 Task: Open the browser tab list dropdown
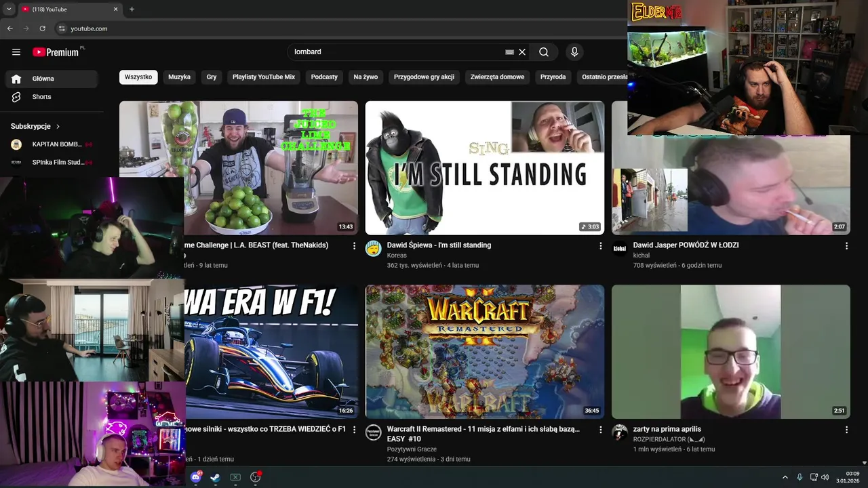[x=9, y=9]
